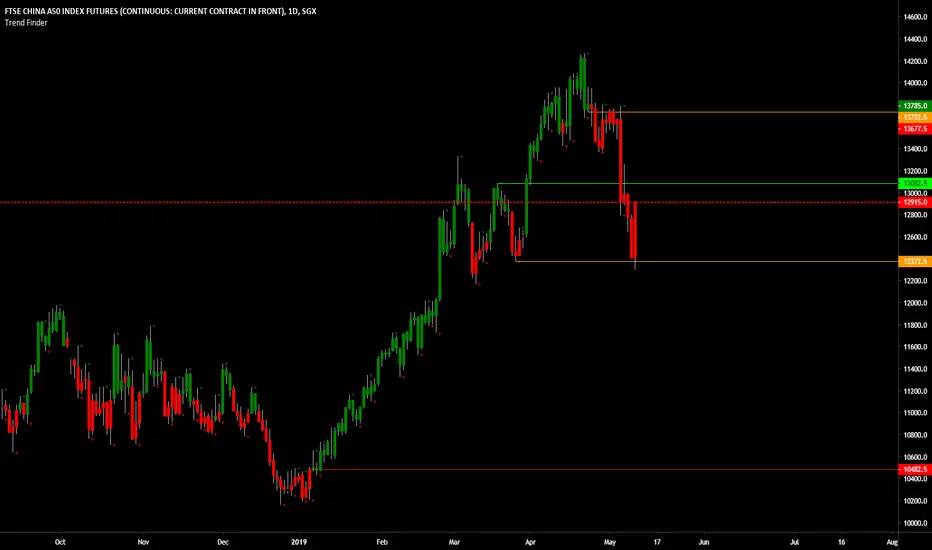Click the Dec label on time axis

(223, 542)
